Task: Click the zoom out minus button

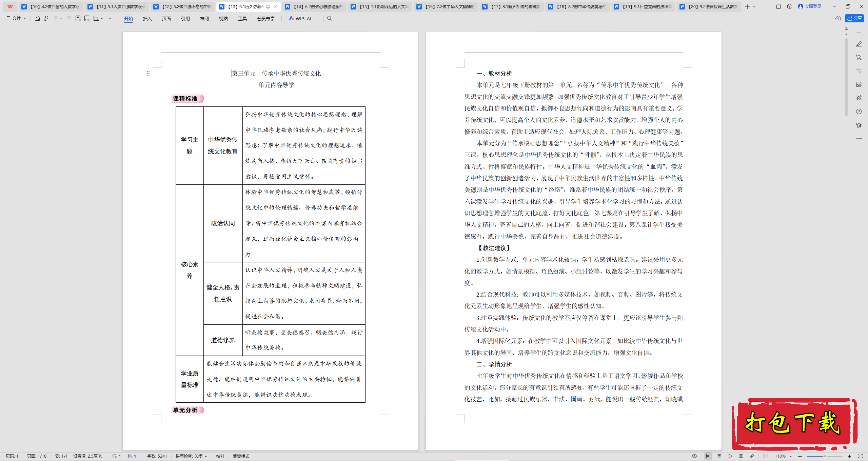Action: pos(800,456)
